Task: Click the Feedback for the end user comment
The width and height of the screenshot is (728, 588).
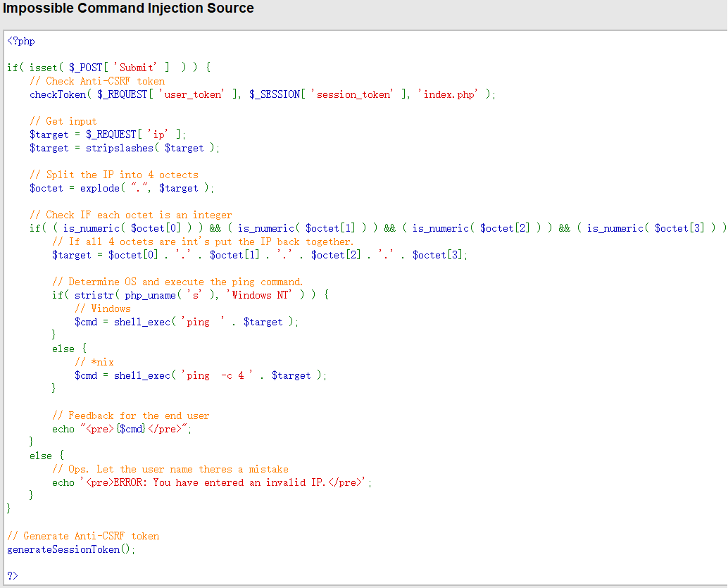Action: [x=130, y=415]
